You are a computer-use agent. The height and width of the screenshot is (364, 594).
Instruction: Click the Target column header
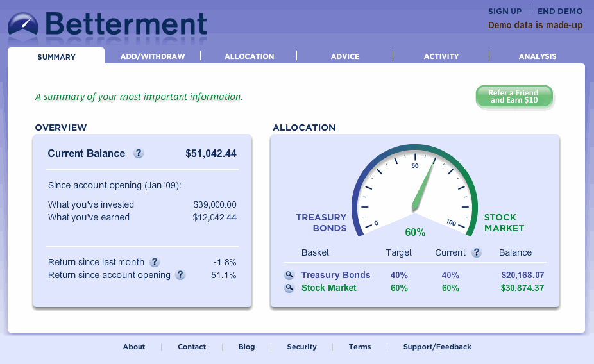point(398,252)
